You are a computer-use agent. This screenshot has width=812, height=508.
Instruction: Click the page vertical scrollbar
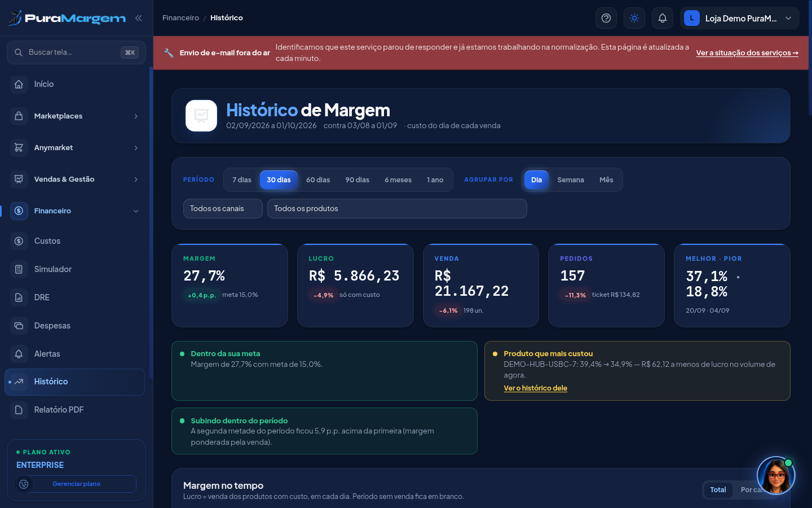pos(810,59)
